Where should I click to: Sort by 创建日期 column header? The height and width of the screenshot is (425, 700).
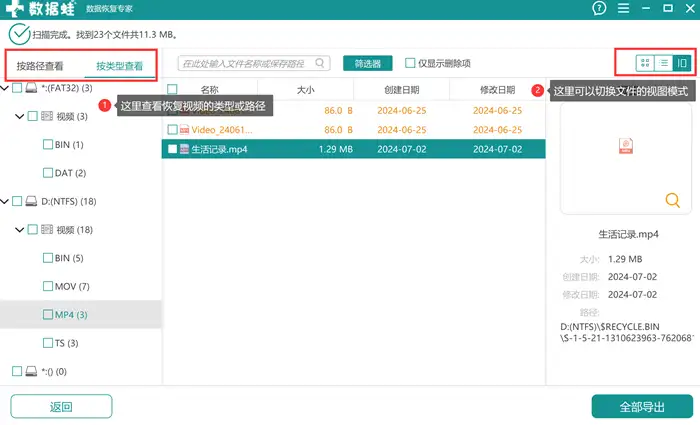pos(401,90)
